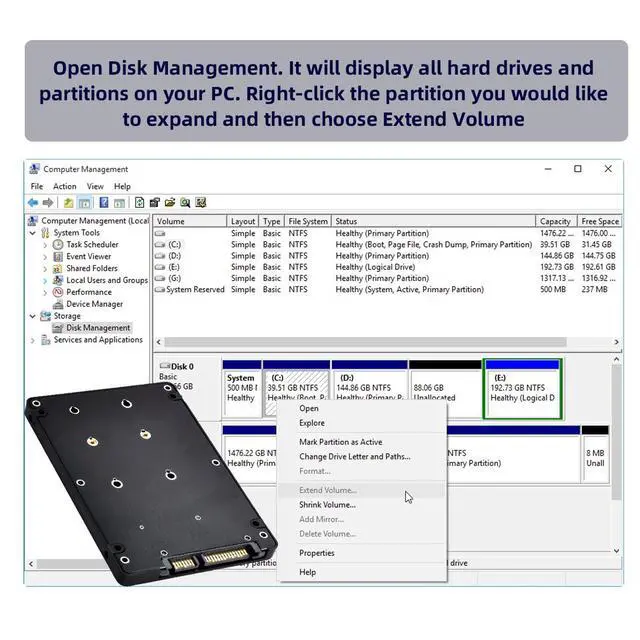Open the View menu
The height and width of the screenshot is (640, 640).
(x=95, y=187)
